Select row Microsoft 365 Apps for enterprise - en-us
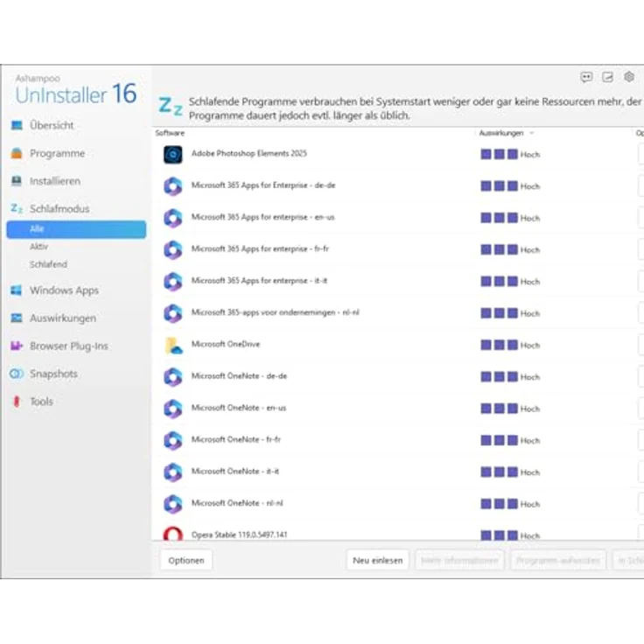This screenshot has width=644, height=644. tap(397, 218)
